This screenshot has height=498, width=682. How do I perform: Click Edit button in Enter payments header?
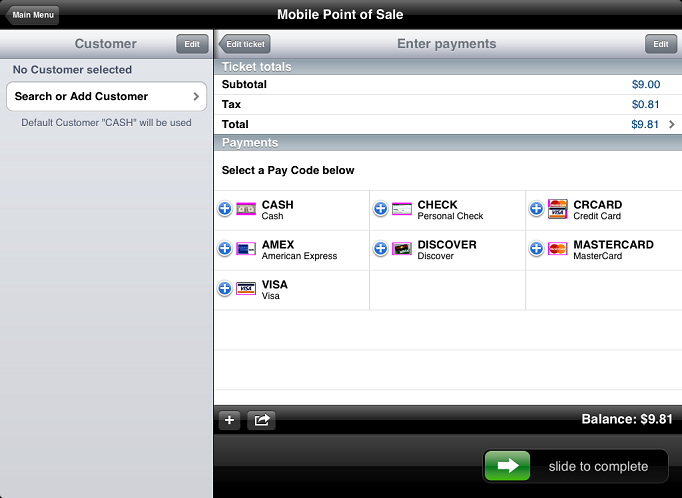[x=660, y=44]
